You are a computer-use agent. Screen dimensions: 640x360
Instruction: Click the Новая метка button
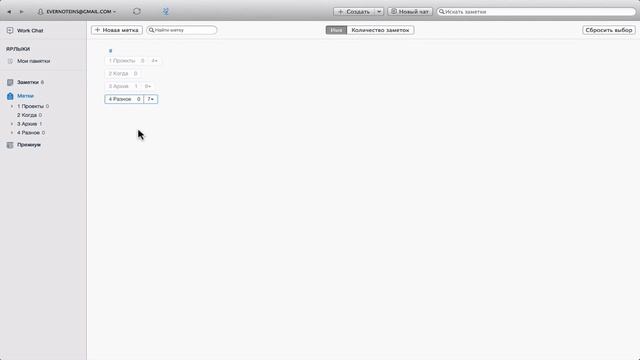[117, 30]
